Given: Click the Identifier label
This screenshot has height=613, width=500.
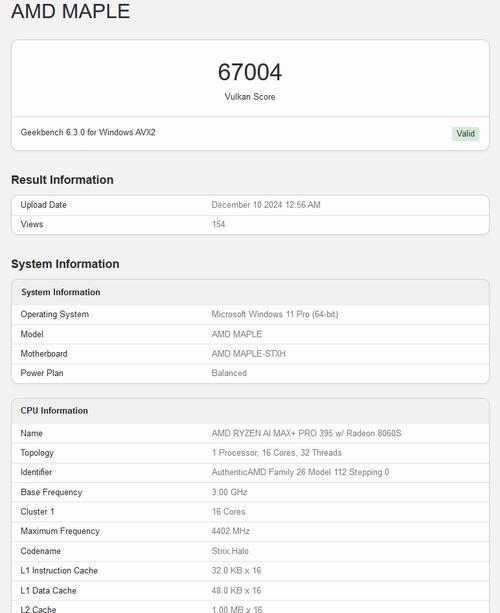Looking at the screenshot, I should point(36,472).
